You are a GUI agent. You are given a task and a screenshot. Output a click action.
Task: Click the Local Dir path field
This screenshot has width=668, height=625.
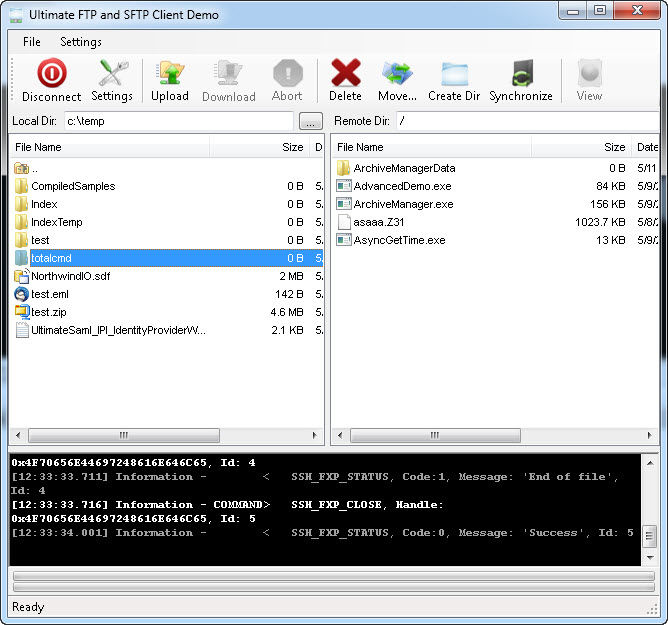(178, 121)
